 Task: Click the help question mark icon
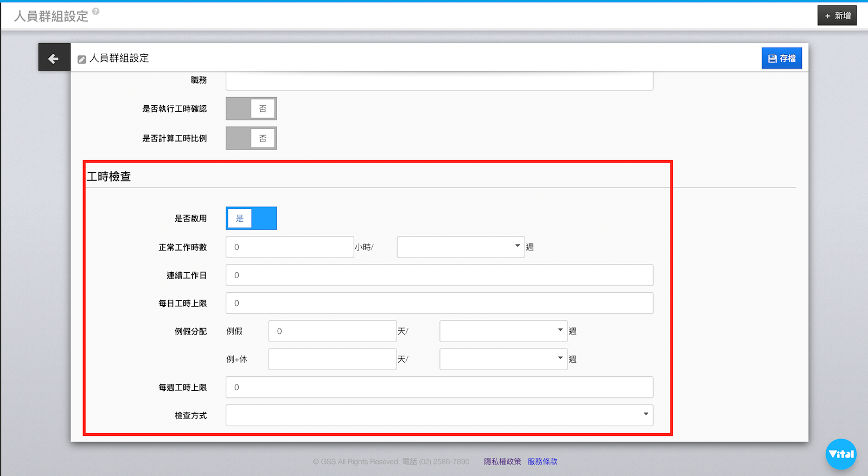[96, 11]
